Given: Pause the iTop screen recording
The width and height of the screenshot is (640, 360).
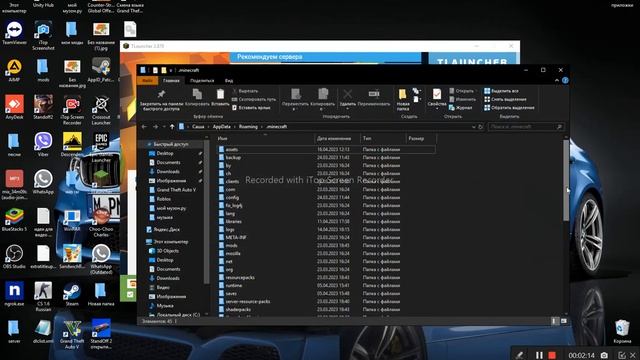Looking at the screenshot, I should click(x=539, y=356).
